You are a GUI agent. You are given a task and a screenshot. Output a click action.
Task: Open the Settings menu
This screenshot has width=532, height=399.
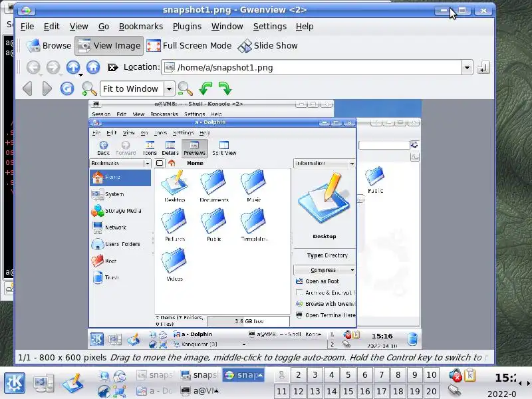pos(270,27)
